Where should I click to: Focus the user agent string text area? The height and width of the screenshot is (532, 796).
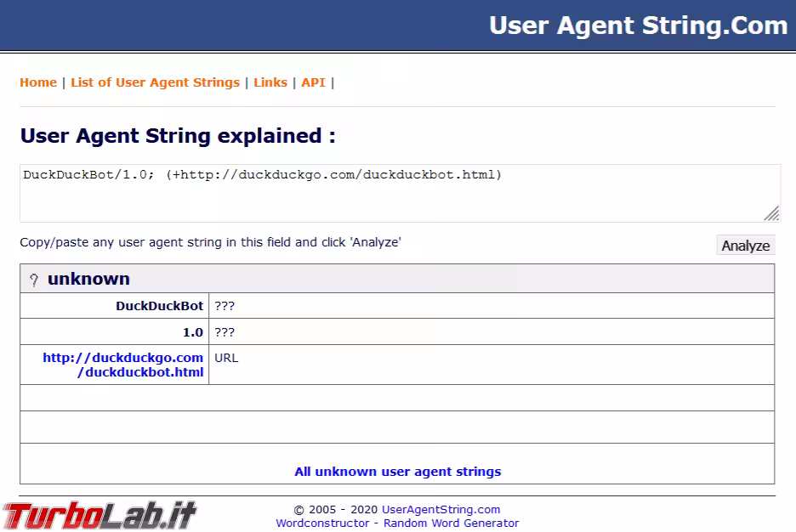point(400,193)
